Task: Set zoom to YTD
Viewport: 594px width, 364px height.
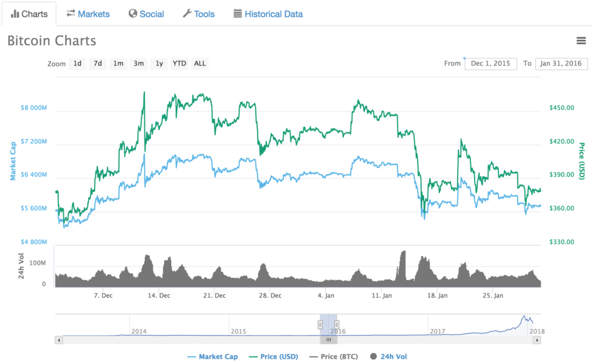Action: 179,64
